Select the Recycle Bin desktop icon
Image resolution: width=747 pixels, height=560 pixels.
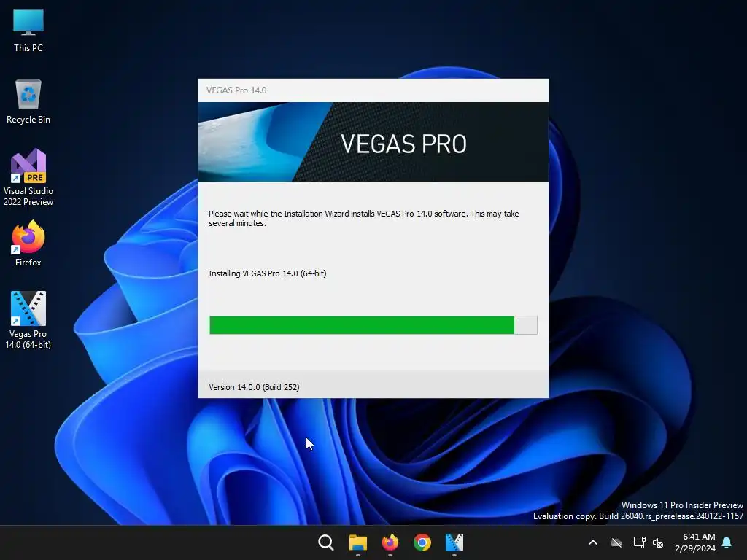pos(28,101)
